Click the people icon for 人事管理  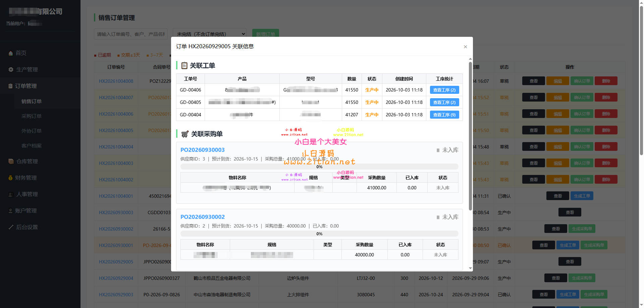point(11,194)
